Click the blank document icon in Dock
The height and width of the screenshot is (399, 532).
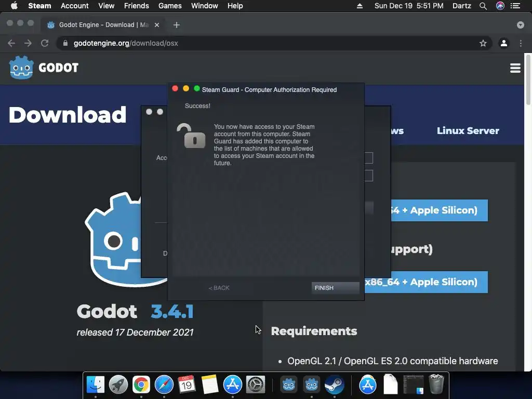[391, 385]
